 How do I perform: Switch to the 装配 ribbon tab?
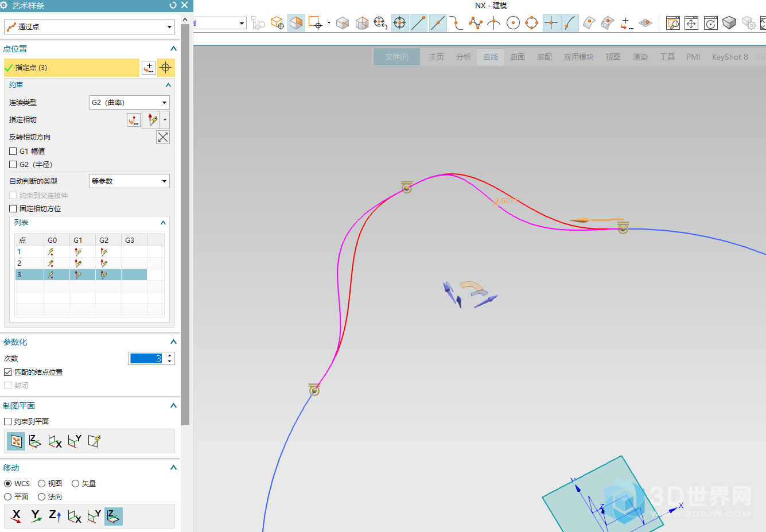pos(545,57)
